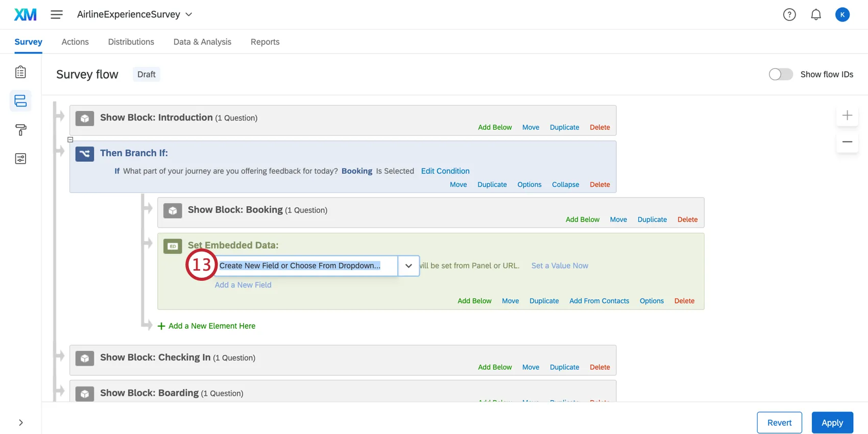Image resolution: width=868 pixels, height=434 pixels.
Task: Click the Apply button
Action: pyautogui.click(x=832, y=423)
